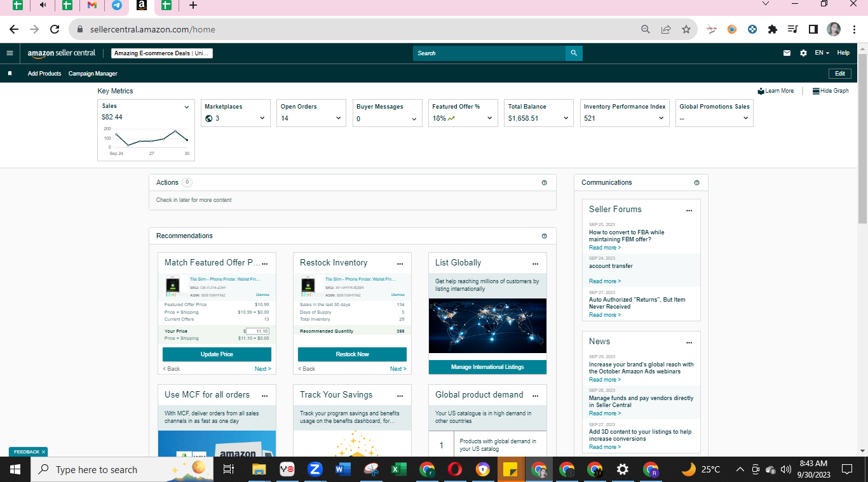This screenshot has height=482, width=868.
Task: Open the Communications help icon
Action: (x=696, y=183)
